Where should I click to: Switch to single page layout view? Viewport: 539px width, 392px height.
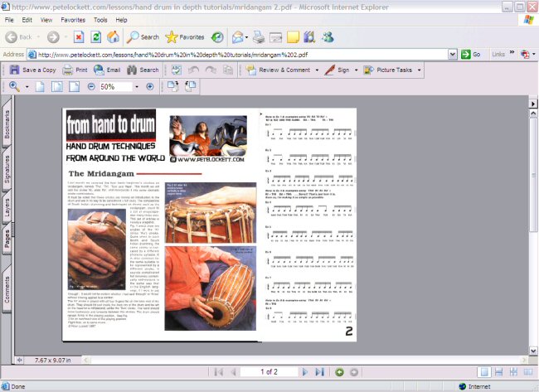[483, 372]
